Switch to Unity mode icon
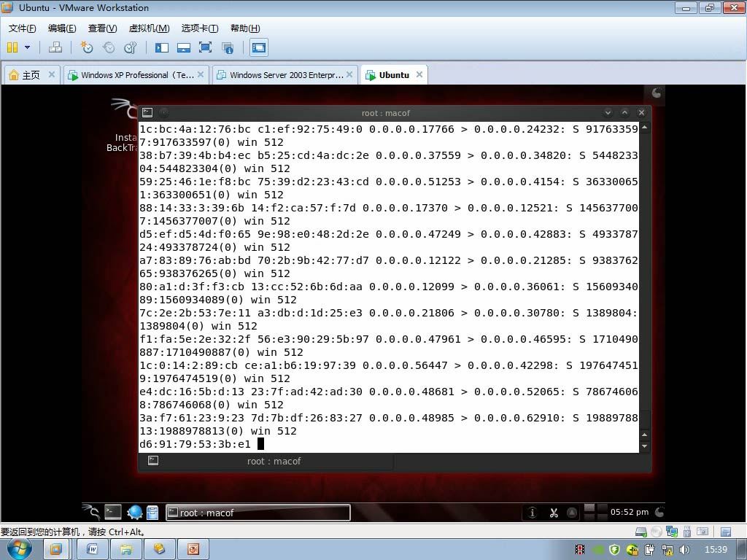 pos(228,47)
